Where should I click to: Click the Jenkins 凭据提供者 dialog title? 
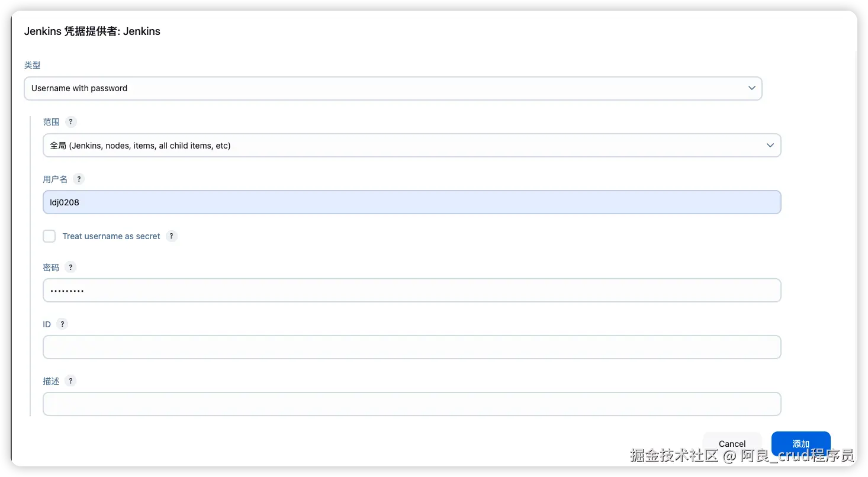[92, 31]
